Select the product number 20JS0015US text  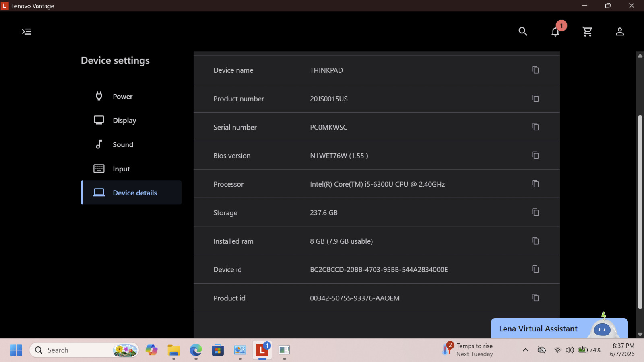[x=328, y=99]
